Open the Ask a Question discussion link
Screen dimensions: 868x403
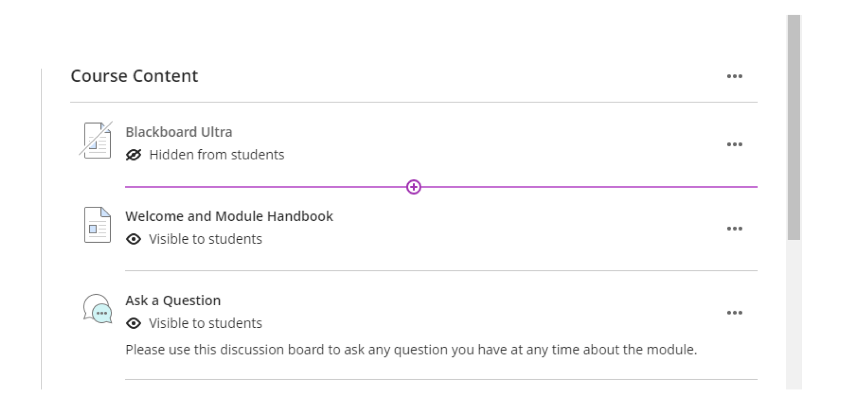(x=173, y=301)
